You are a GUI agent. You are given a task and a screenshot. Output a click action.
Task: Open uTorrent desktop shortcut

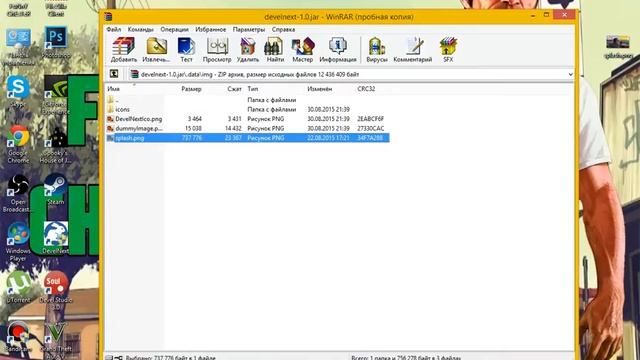tap(18, 287)
